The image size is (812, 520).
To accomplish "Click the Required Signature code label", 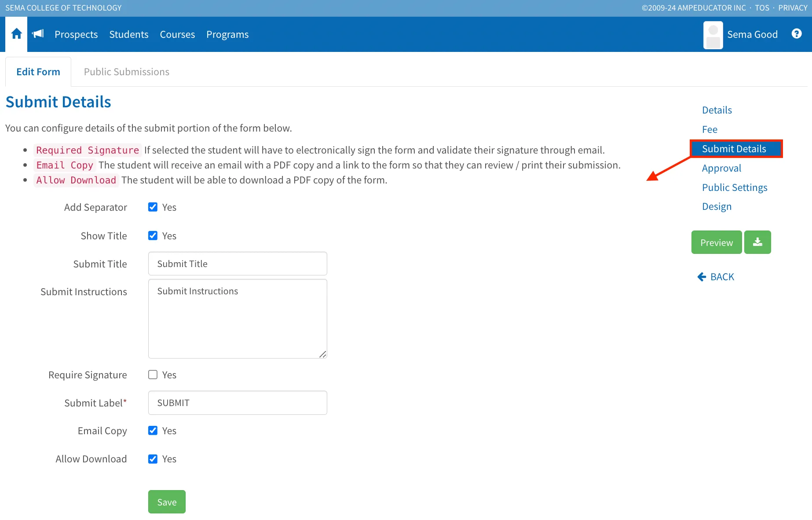I will click(x=88, y=150).
